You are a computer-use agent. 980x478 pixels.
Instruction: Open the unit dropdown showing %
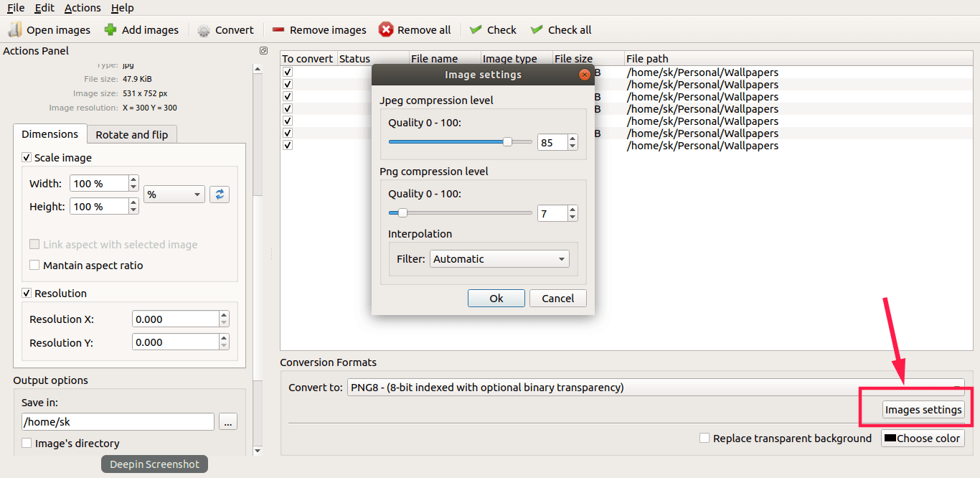click(174, 194)
